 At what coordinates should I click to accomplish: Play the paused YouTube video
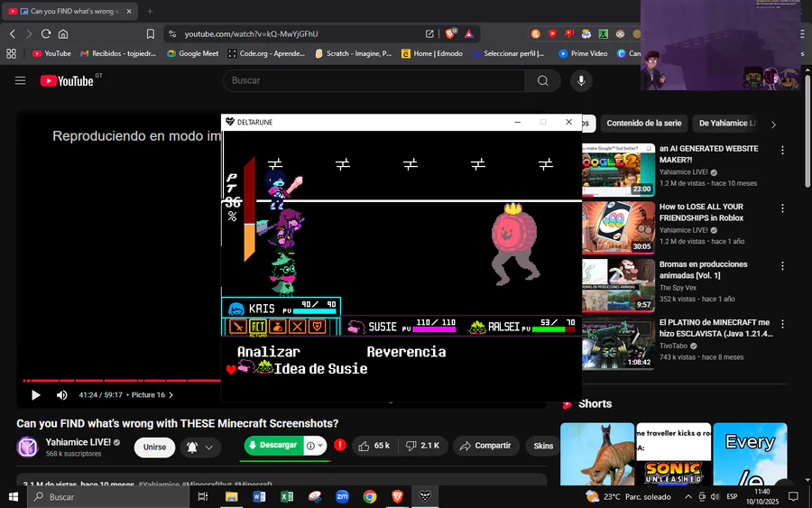36,395
